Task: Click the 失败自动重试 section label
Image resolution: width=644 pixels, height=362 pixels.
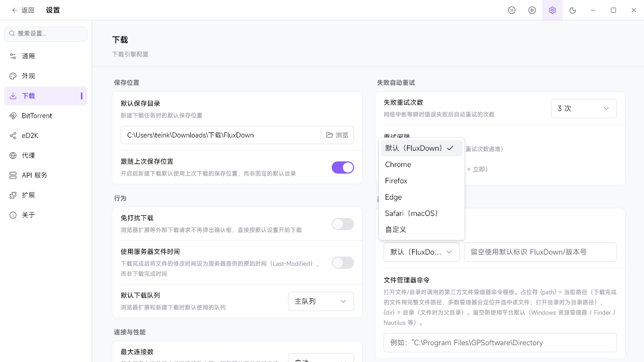Action: click(x=396, y=82)
